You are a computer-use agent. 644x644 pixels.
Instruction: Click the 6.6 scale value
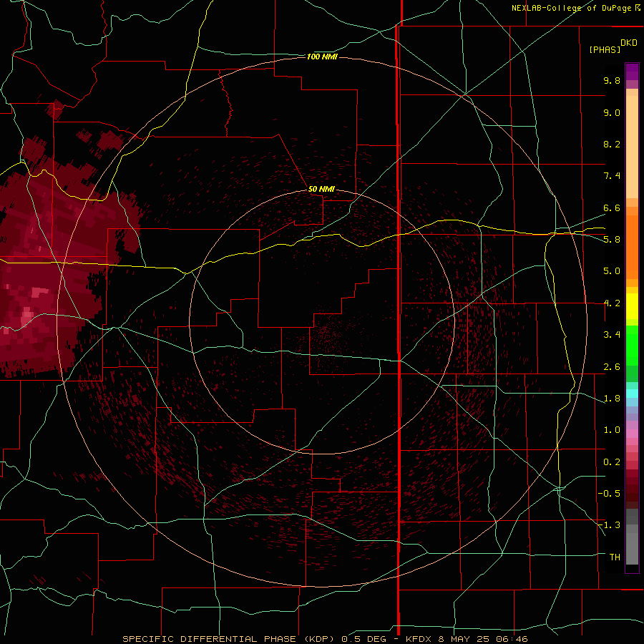pos(612,208)
